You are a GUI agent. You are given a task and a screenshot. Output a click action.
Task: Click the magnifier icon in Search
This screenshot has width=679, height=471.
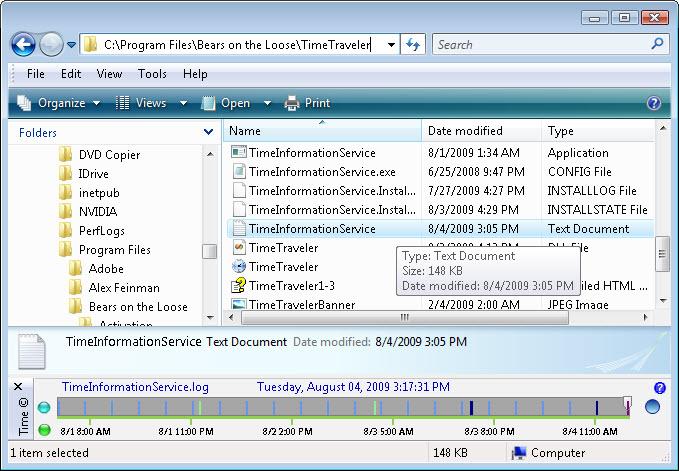coord(657,44)
